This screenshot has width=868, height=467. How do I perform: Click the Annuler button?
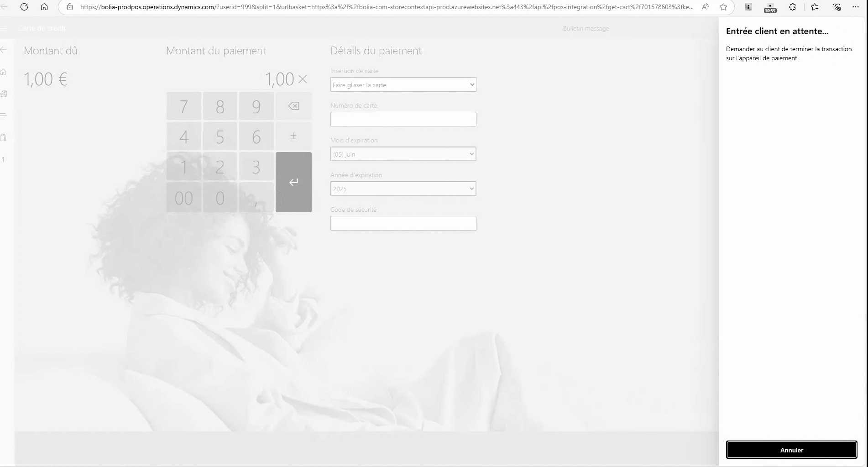coord(791,450)
